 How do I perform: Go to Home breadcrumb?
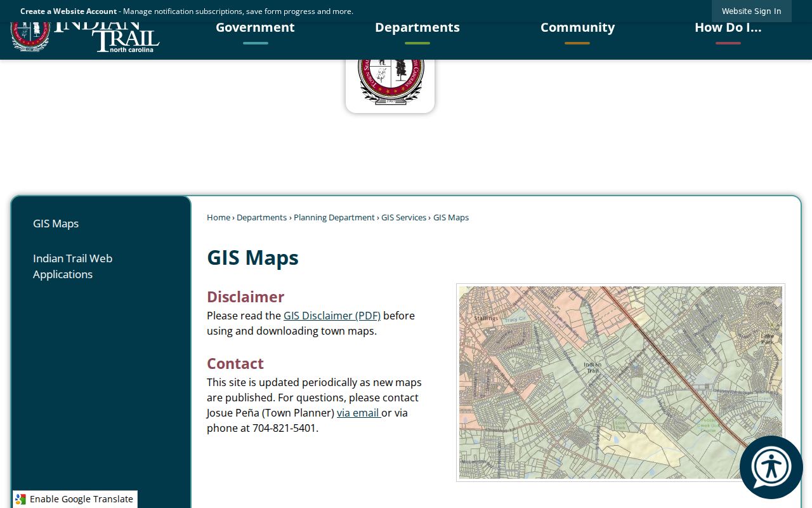point(218,217)
